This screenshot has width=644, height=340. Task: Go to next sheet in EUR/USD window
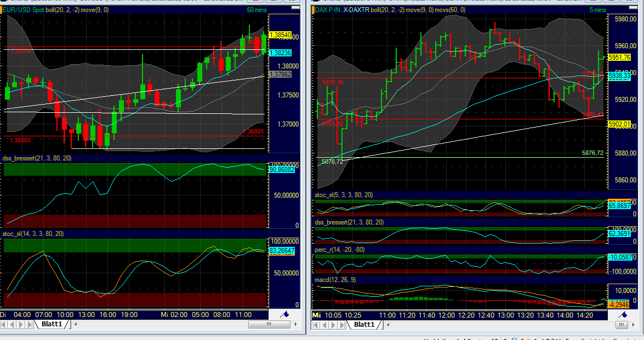point(22,325)
